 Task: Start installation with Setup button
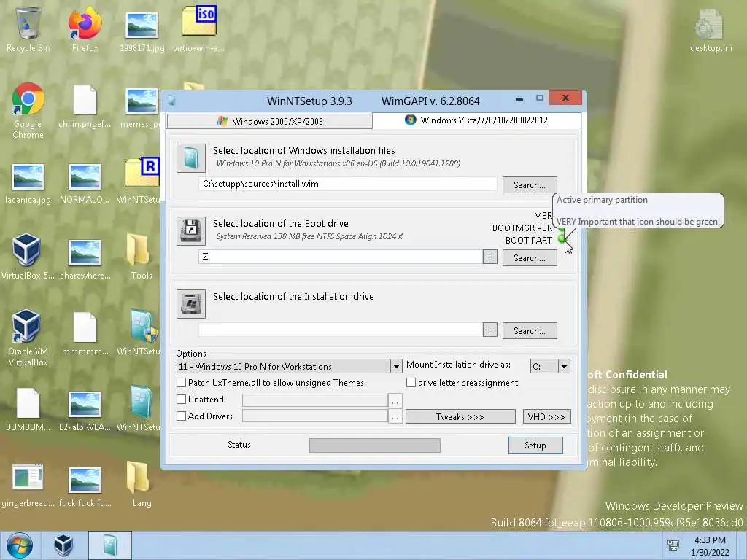tap(535, 445)
